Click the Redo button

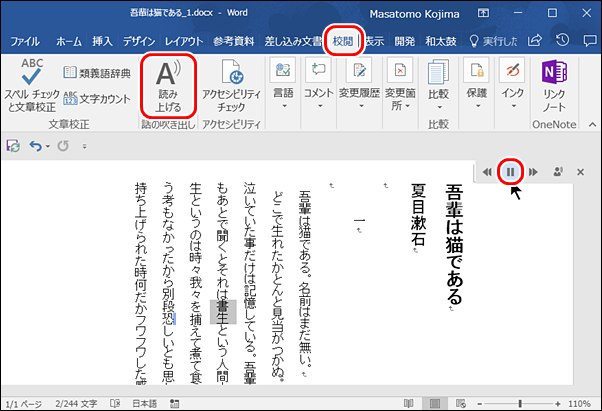coord(63,146)
